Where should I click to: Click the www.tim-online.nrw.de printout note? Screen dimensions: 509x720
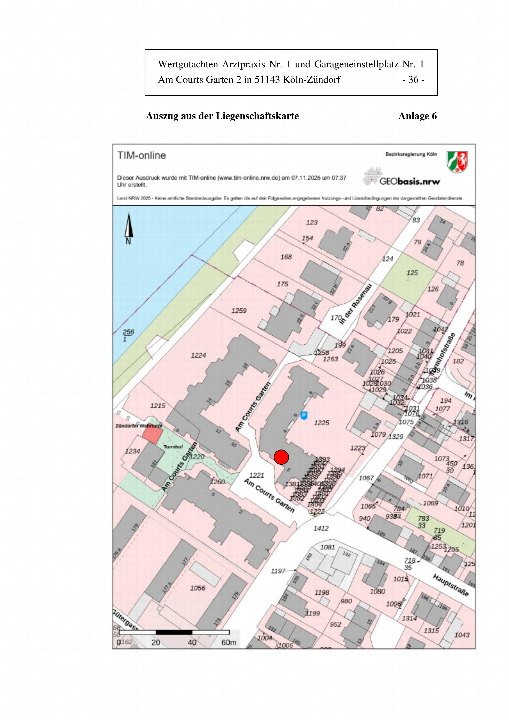232,180
